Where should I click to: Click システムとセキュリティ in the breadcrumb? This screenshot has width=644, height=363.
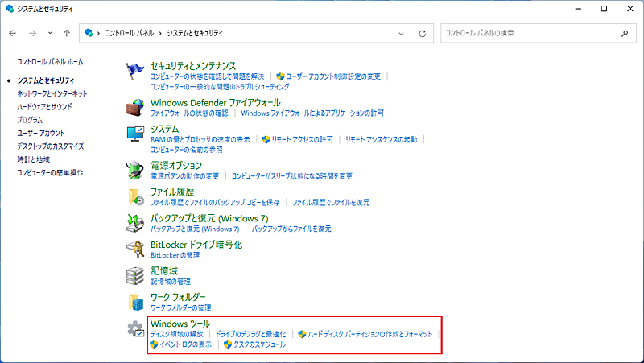[x=195, y=33]
